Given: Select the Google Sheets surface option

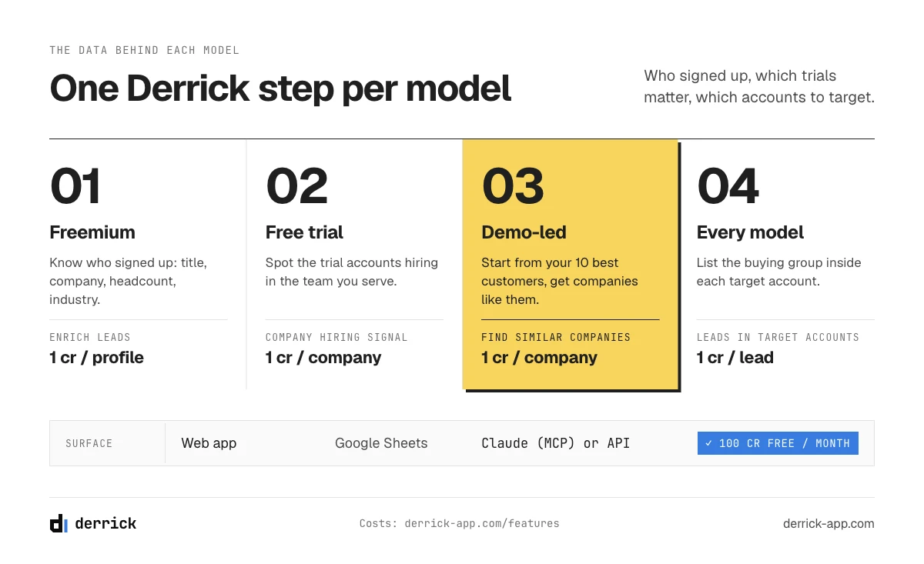Looking at the screenshot, I should (381, 443).
